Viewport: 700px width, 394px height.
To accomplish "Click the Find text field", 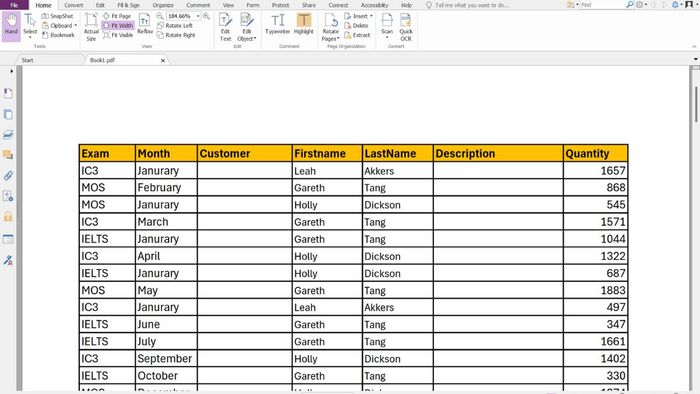I will [601, 5].
